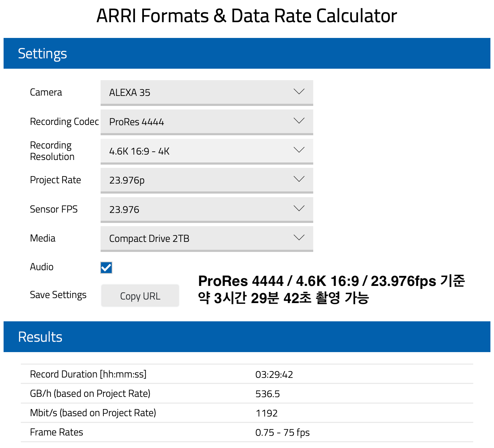
Task: Open the Camera dropdown showing ALEXA 35
Action: 207,92
